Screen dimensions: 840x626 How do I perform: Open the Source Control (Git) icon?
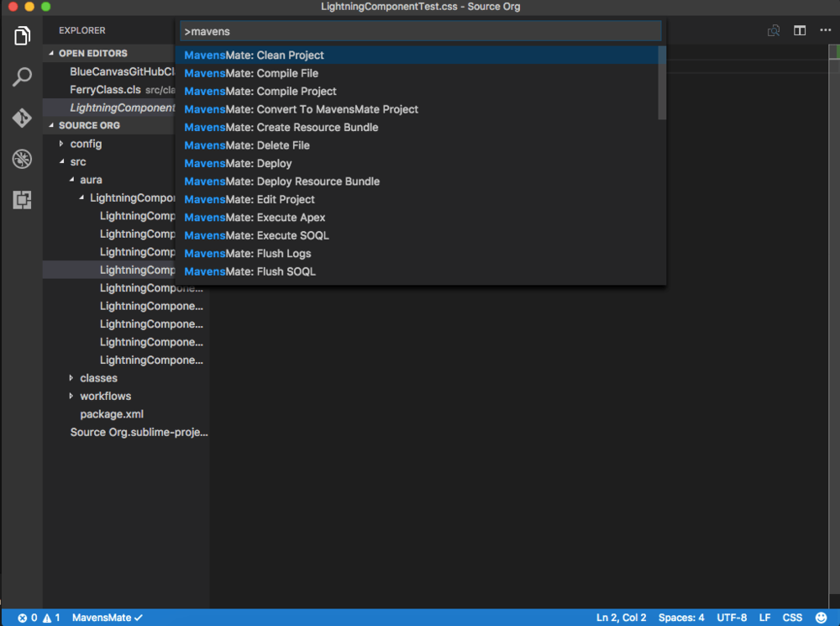(x=22, y=118)
